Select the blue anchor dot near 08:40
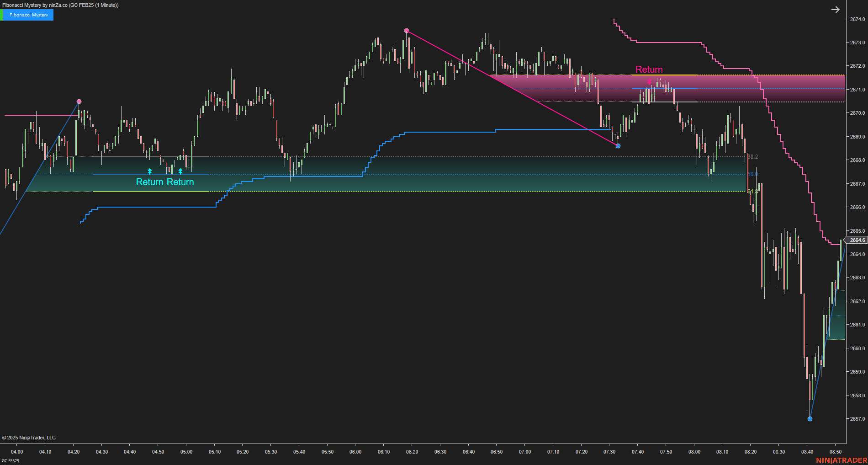The image size is (868, 465). pyautogui.click(x=810, y=418)
